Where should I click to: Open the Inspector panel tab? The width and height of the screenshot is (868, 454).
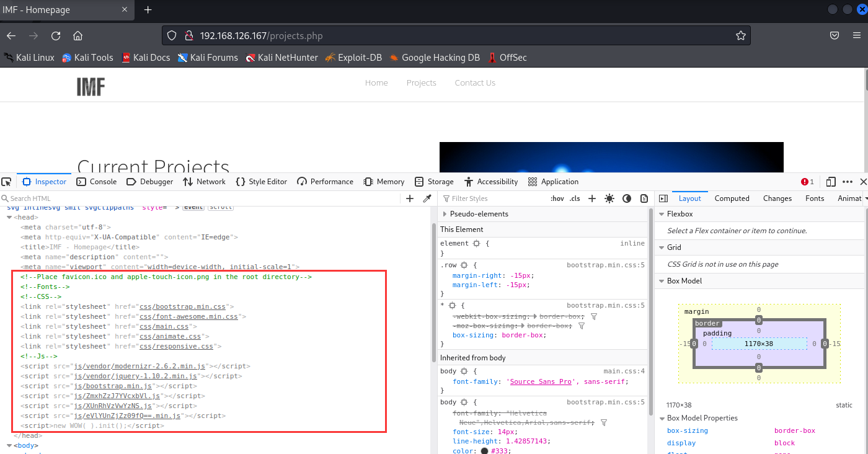pos(44,182)
